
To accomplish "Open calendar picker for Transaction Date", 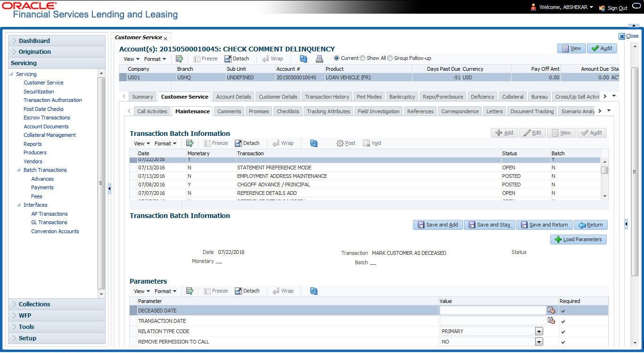I will coord(551,321).
